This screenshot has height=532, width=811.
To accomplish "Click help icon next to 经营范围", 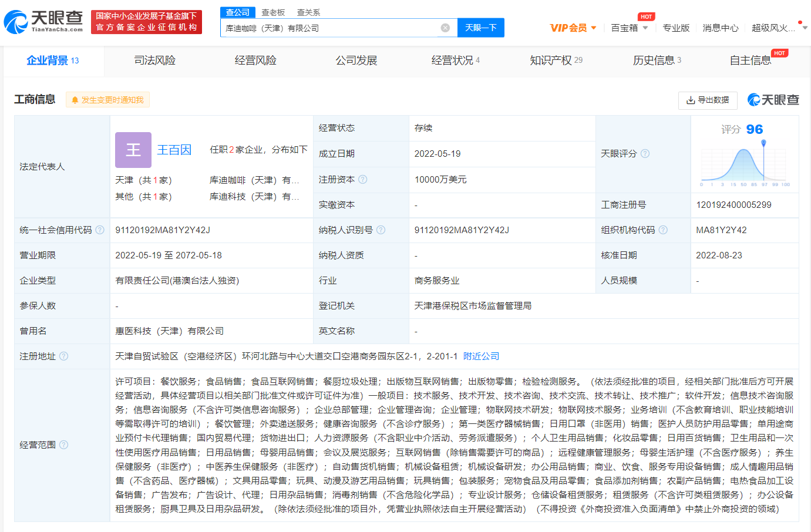I will 64,445.
